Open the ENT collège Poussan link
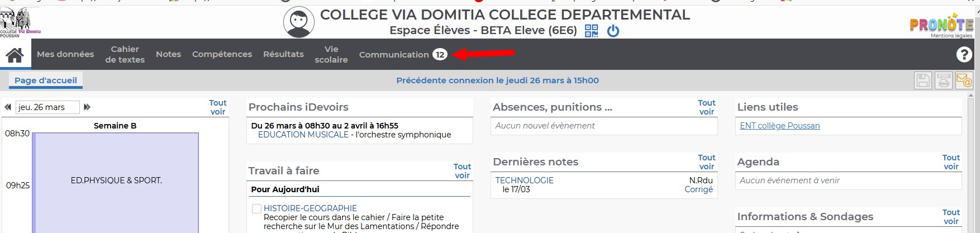 coord(780,126)
